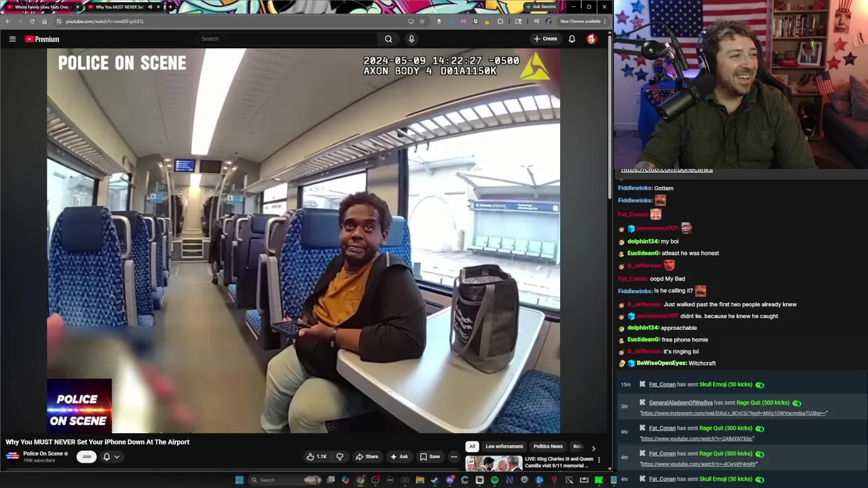
Task: Open Task View on the taskbar
Action: coord(330,480)
